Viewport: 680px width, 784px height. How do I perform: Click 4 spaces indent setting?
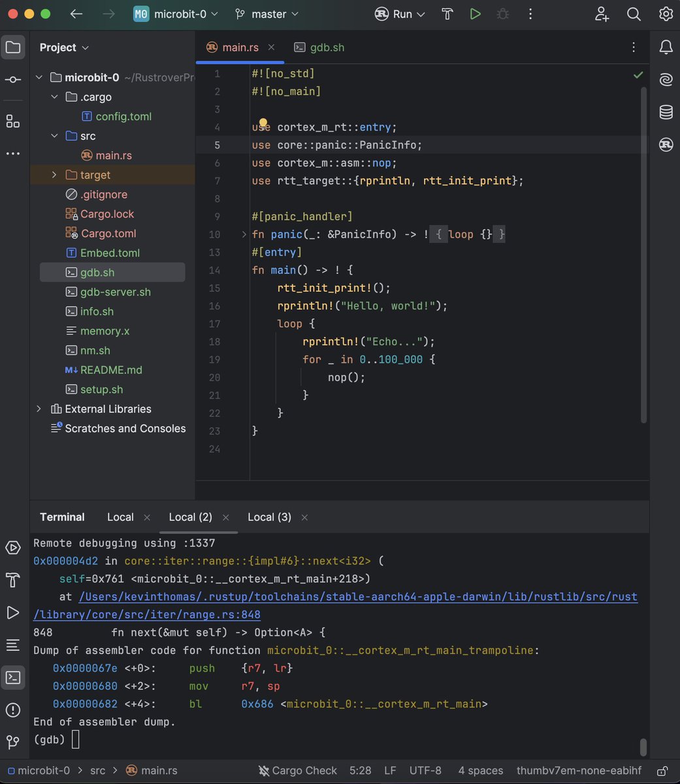tap(480, 771)
